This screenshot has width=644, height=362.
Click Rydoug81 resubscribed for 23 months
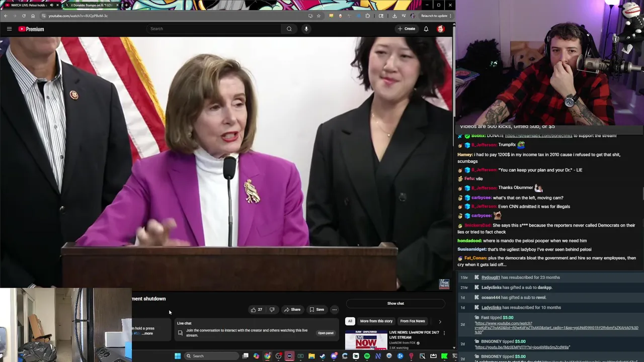[521, 278]
